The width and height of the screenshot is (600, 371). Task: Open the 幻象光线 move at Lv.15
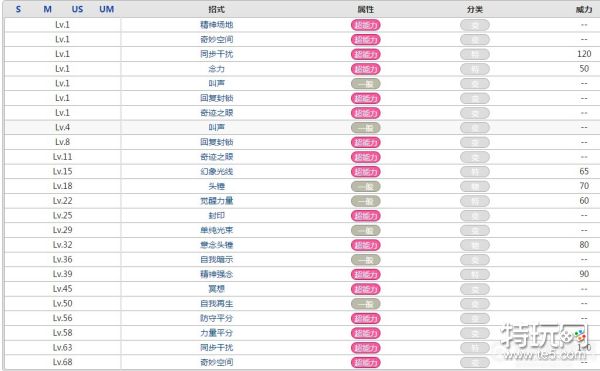point(217,171)
